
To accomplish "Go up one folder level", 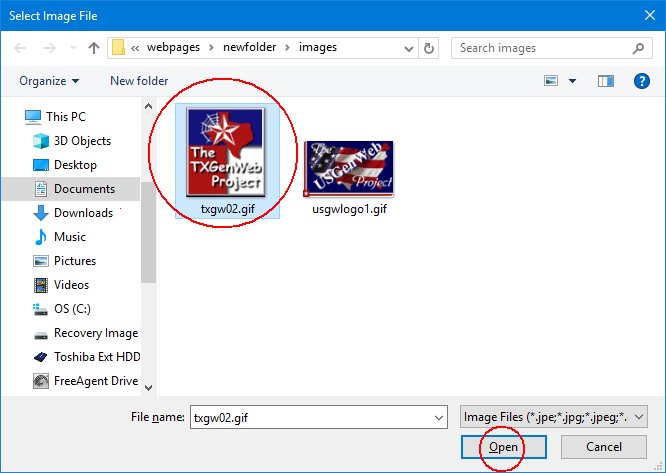I will (94, 48).
